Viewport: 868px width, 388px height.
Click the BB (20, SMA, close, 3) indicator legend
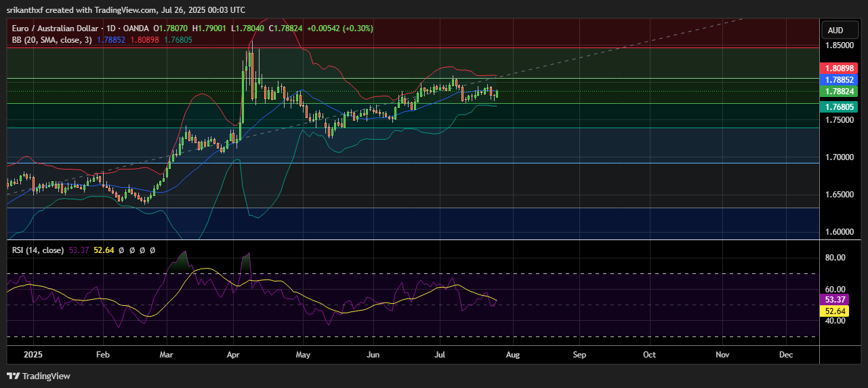pos(51,39)
